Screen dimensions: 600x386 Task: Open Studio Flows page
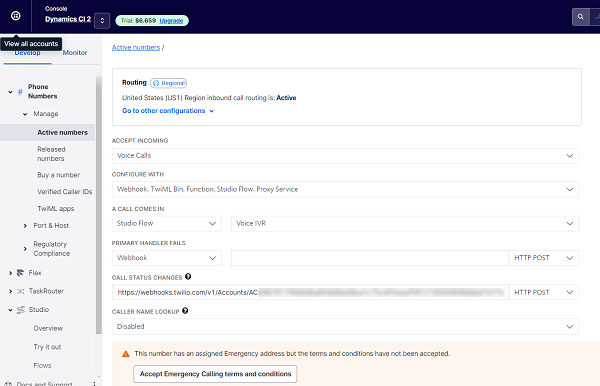42,365
